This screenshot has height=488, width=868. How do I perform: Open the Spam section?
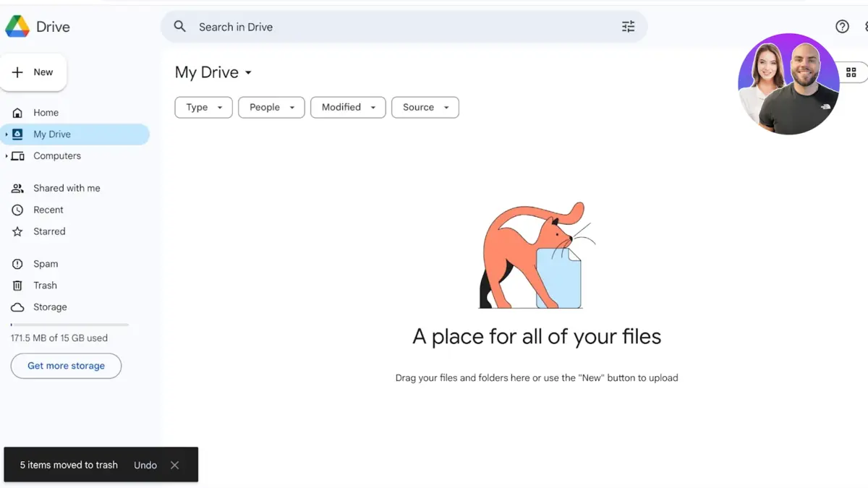(46, 264)
